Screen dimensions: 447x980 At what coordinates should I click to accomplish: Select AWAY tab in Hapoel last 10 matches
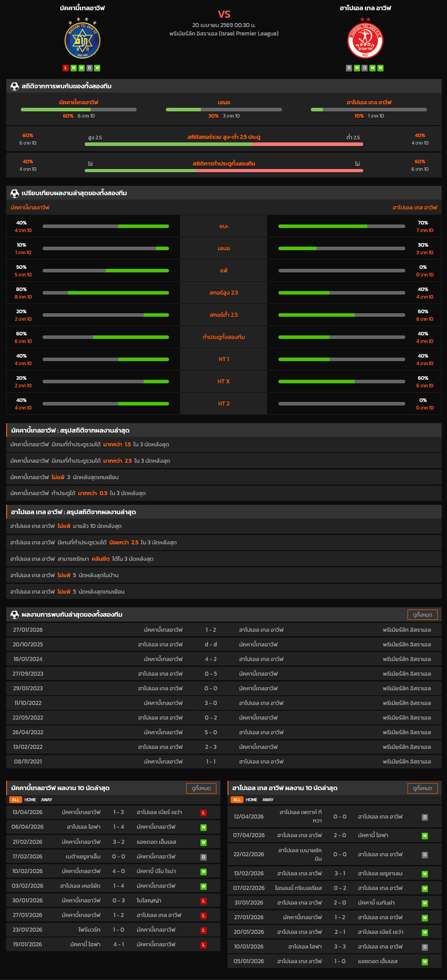[268, 799]
